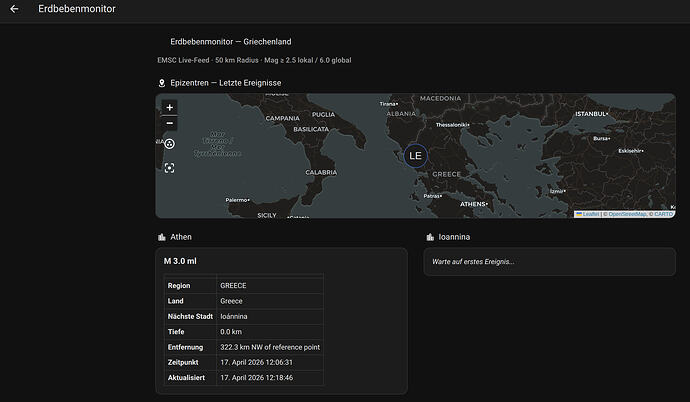Click the Tiefe label cell
The image size is (690, 402).
point(190,332)
